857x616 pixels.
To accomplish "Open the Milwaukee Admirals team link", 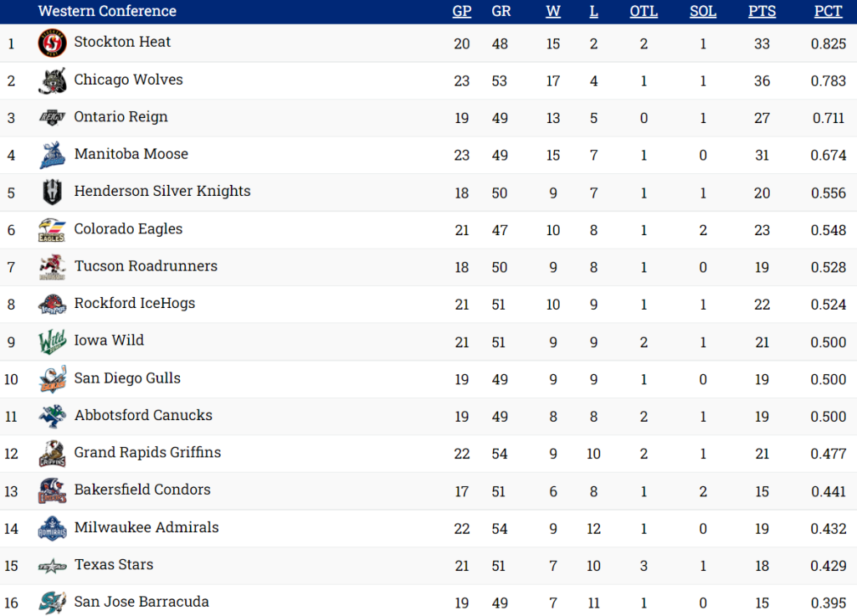I will 146,527.
